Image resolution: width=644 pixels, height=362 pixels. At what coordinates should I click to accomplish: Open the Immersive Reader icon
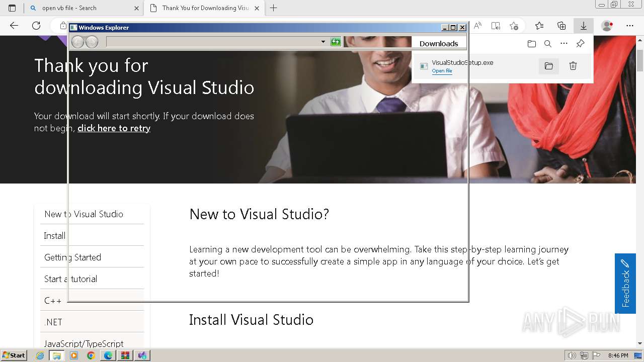pyautogui.click(x=496, y=26)
